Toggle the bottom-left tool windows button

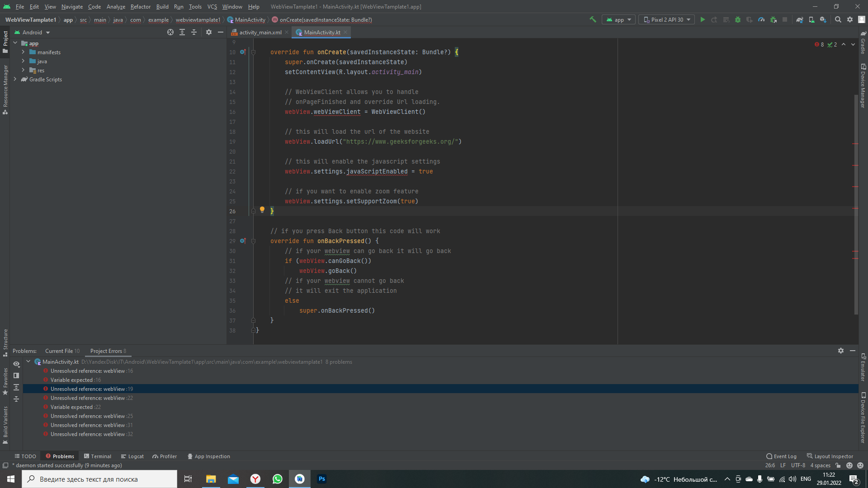5,465
